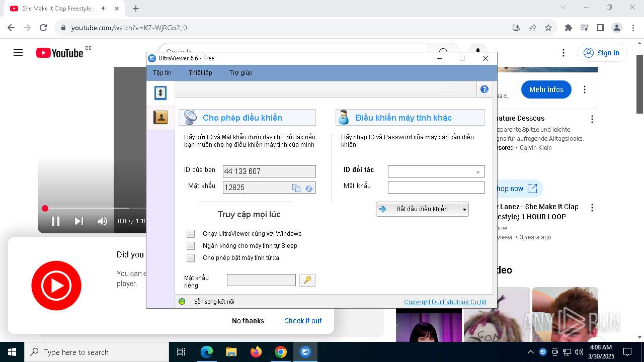Click the Chrome address bar URL

129,28
